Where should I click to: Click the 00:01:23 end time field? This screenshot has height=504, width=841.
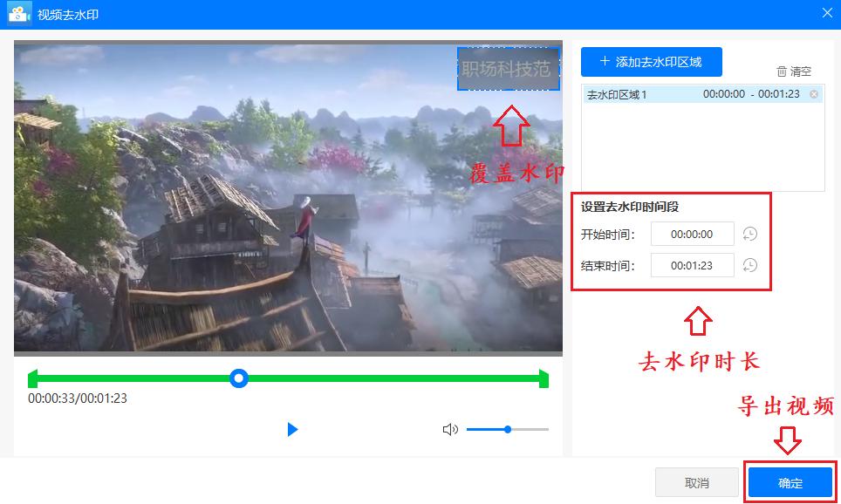pos(693,265)
